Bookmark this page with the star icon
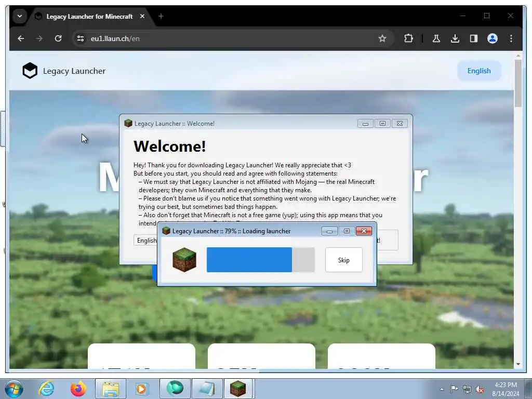This screenshot has width=532, height=399. 382,38
